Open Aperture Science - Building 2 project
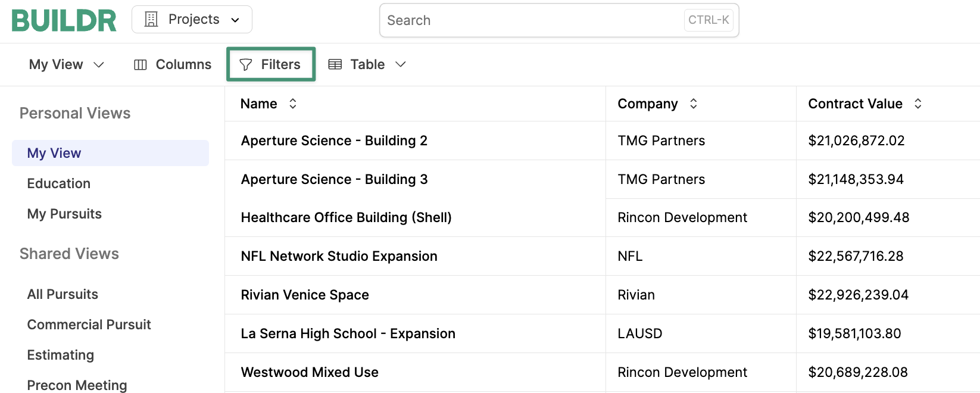This screenshot has width=980, height=393. [334, 141]
